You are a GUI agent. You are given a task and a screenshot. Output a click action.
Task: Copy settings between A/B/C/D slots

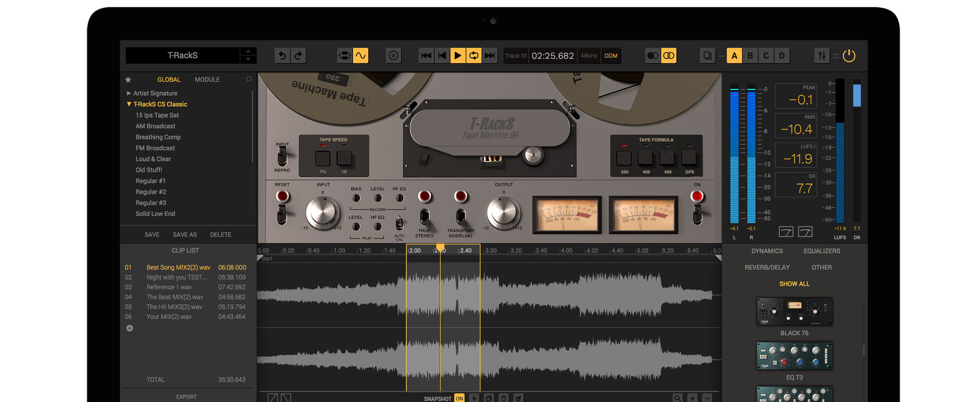click(x=708, y=56)
